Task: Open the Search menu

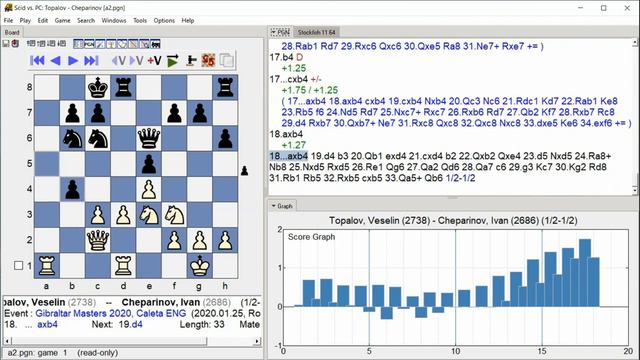Action: 86,20
